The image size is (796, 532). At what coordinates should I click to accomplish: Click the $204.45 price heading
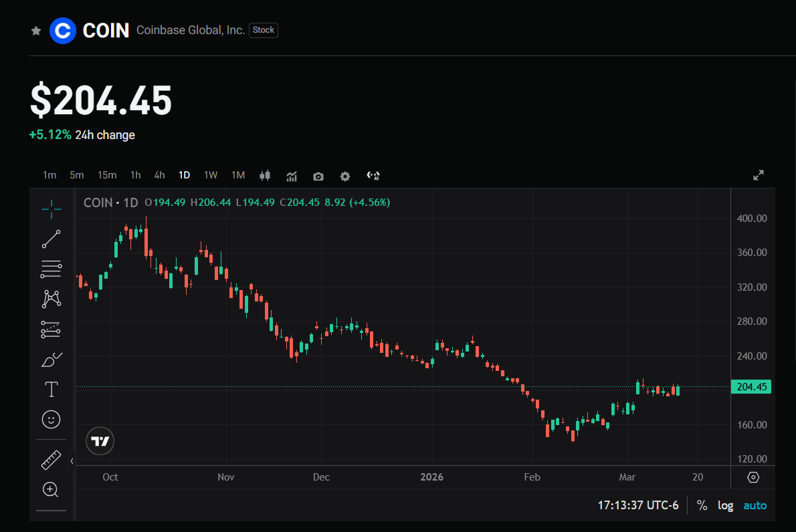[101, 100]
